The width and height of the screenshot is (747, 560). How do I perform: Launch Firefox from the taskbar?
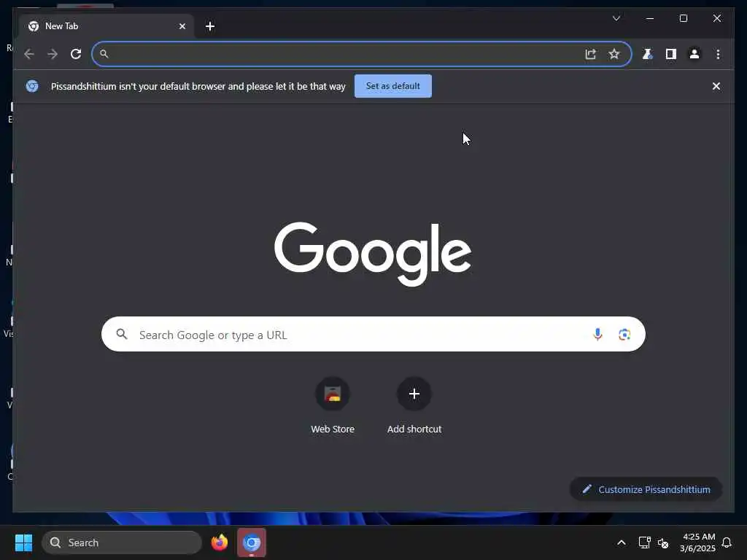point(219,542)
